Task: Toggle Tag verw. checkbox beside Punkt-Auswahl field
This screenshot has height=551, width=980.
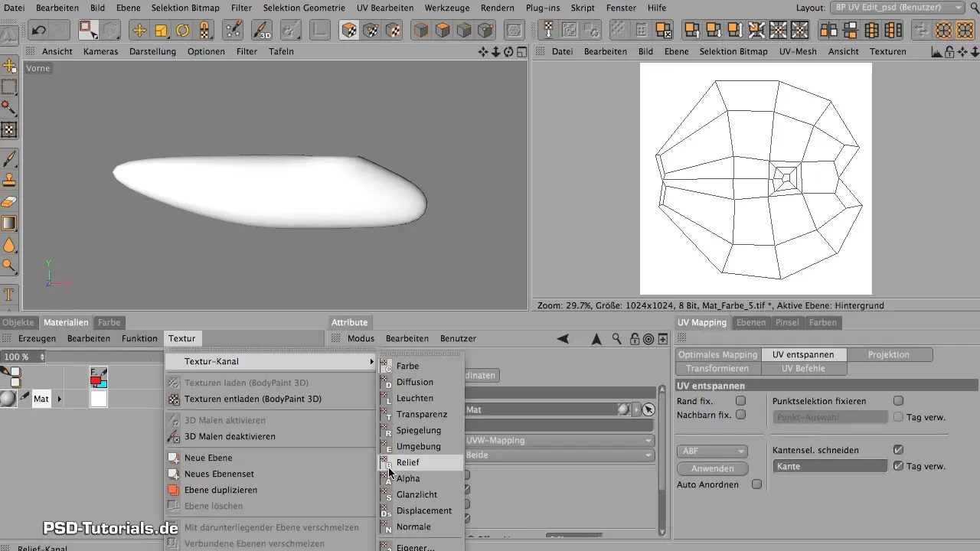Action: (898, 417)
